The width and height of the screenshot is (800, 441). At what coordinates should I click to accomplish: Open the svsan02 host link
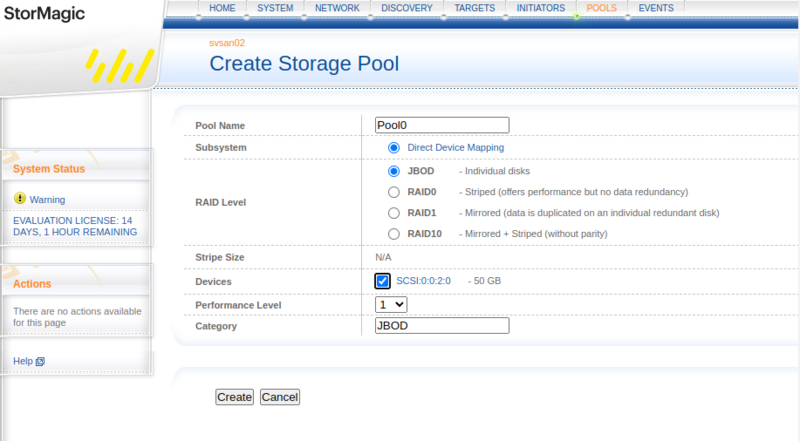click(x=227, y=43)
